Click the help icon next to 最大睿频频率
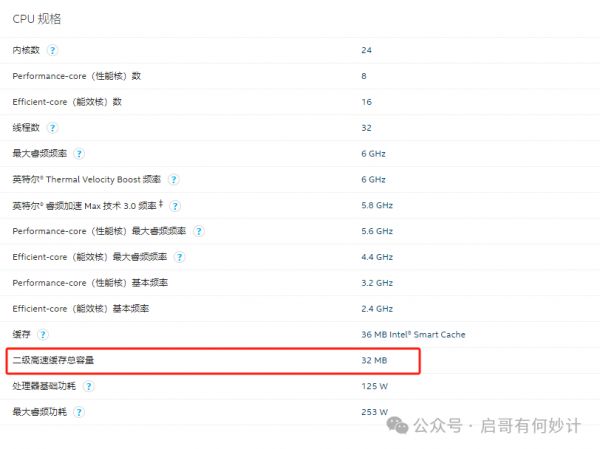The height and width of the screenshot is (449, 600). [x=79, y=154]
